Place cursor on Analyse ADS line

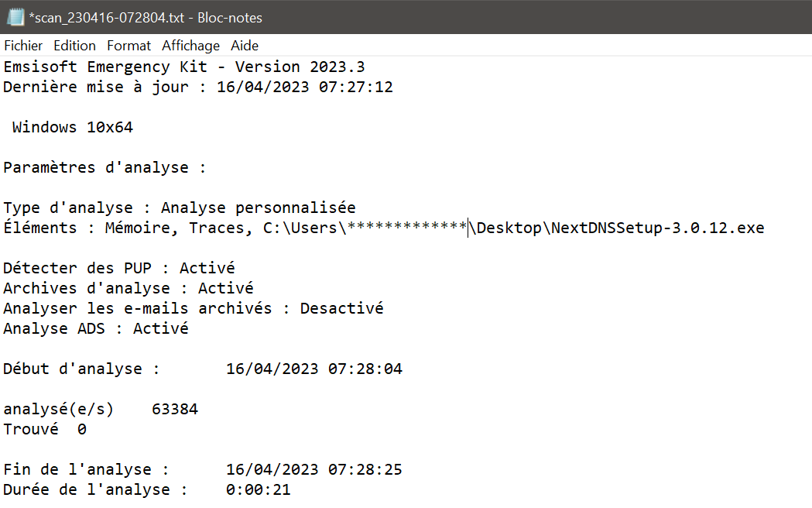pos(95,328)
